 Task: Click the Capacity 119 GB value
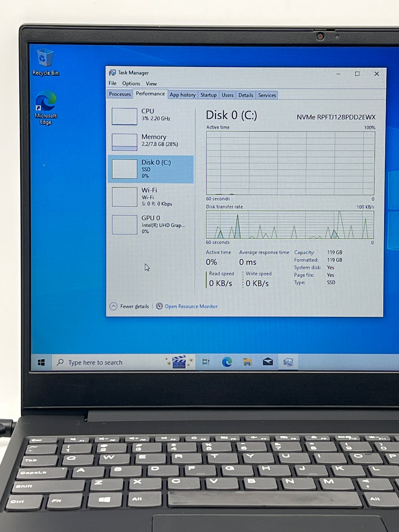[x=334, y=252]
